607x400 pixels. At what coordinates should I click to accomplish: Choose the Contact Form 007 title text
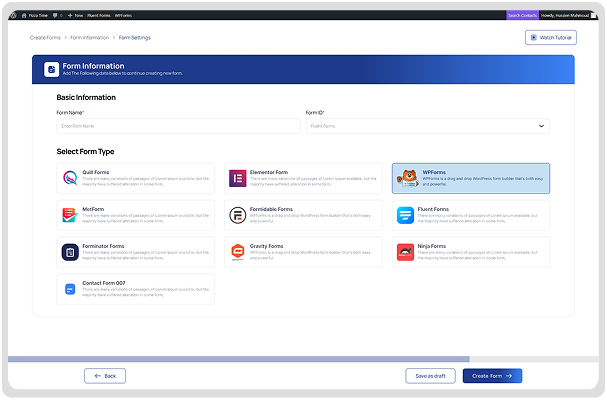(x=104, y=283)
